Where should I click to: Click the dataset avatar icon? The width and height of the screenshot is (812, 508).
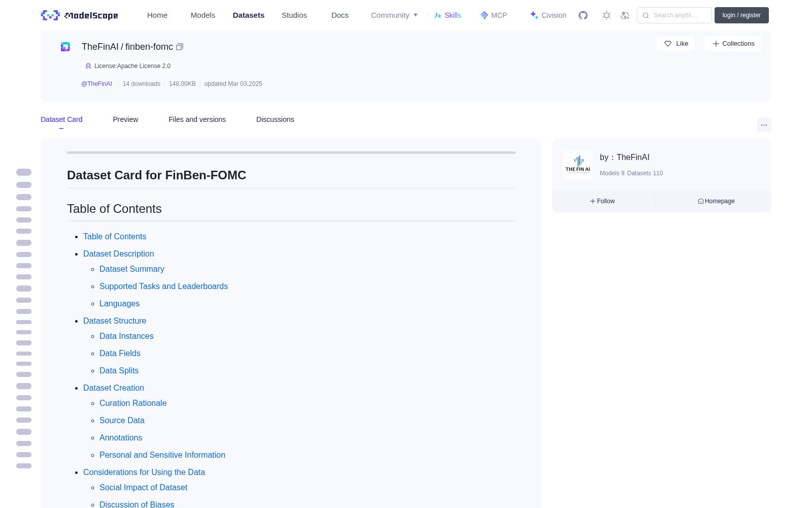click(65, 47)
